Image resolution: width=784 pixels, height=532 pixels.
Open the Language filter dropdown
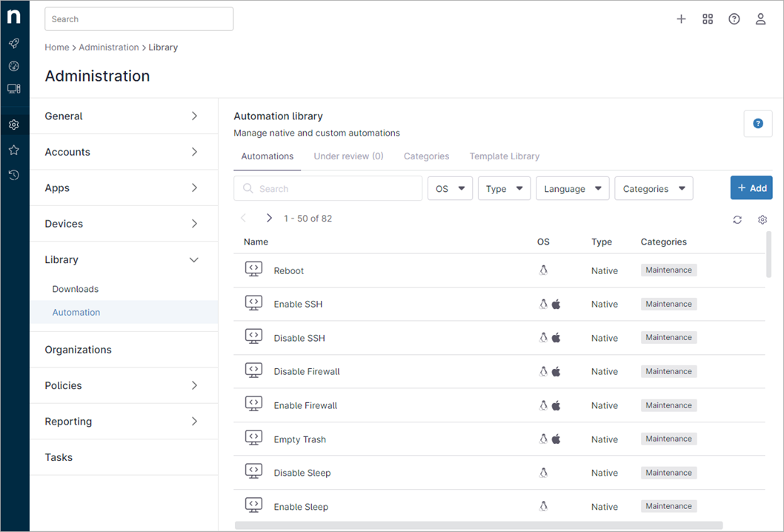(572, 188)
